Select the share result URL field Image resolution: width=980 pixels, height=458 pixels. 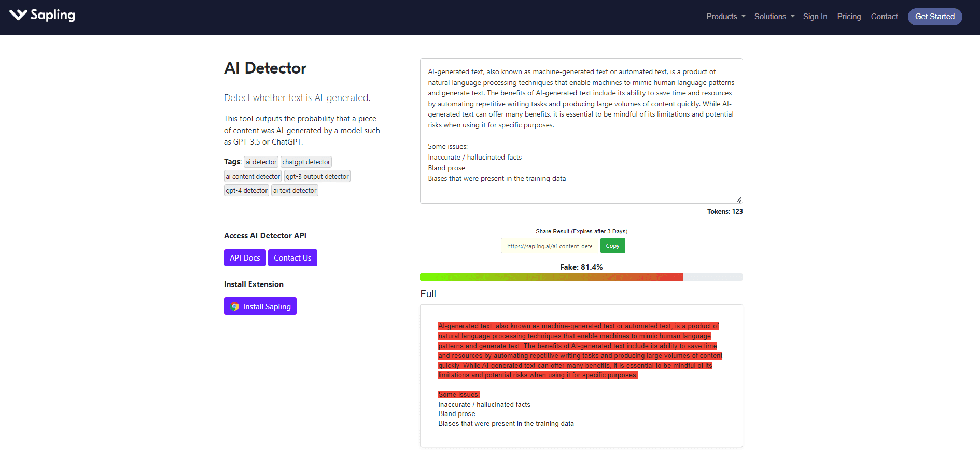pos(549,246)
